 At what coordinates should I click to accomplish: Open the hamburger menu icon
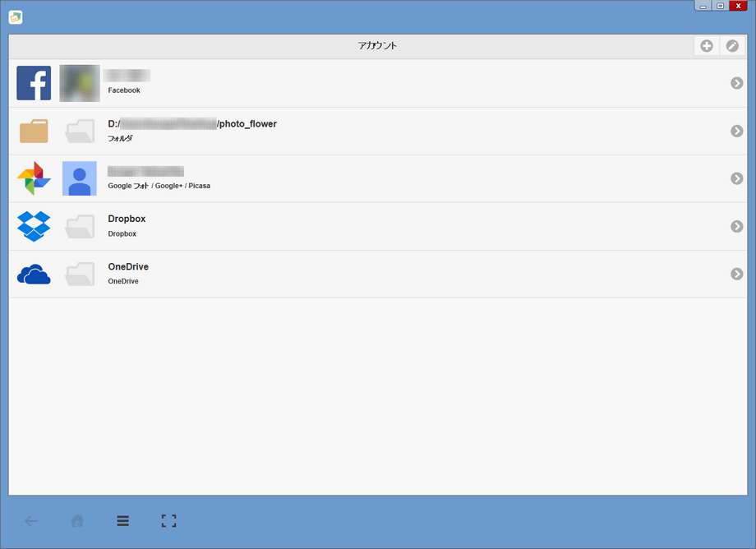pyautogui.click(x=123, y=520)
